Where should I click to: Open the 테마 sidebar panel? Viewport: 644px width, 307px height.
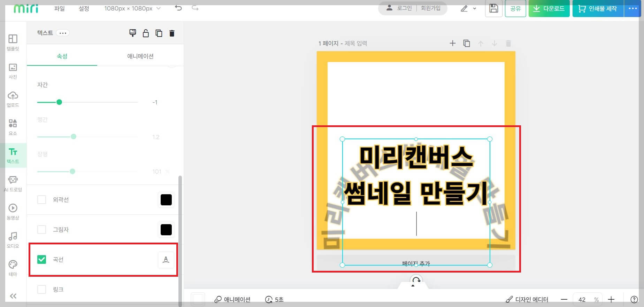pos(13,268)
